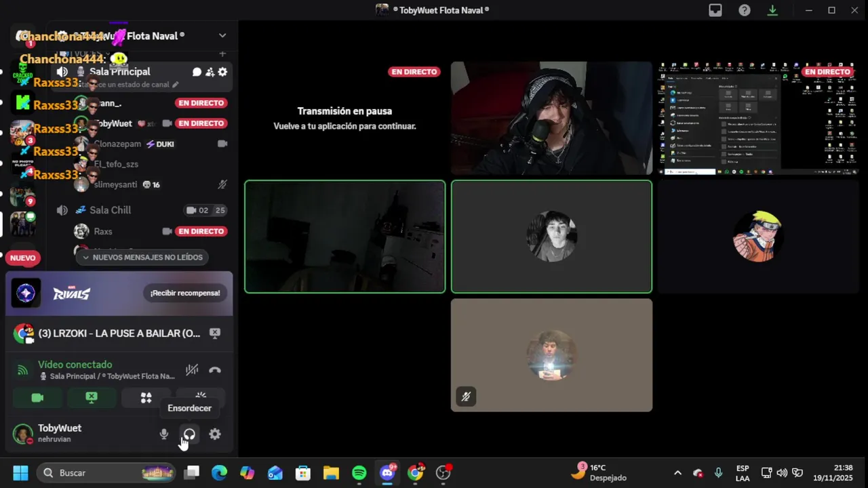Open the Windows Start menu

[x=20, y=472]
